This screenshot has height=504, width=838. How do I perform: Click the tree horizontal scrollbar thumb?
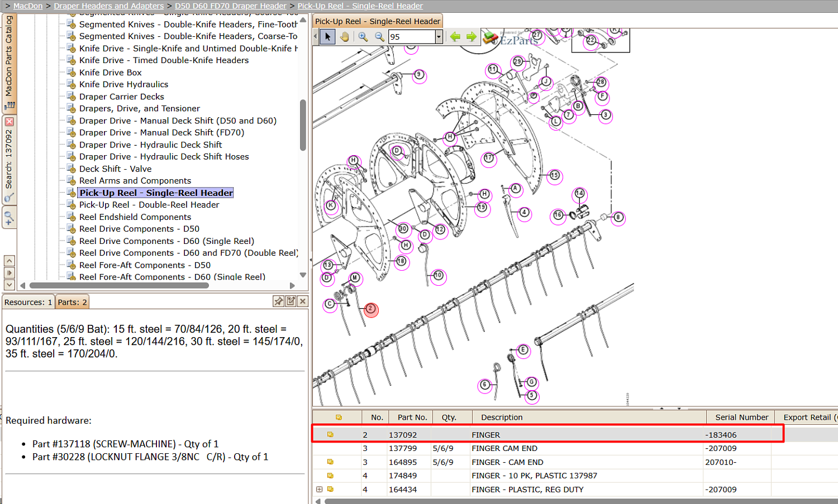(119, 285)
